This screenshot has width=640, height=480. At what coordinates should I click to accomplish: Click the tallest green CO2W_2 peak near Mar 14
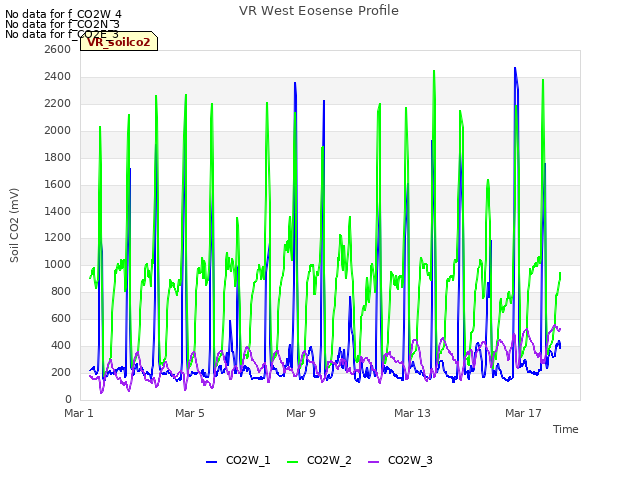coord(434,72)
